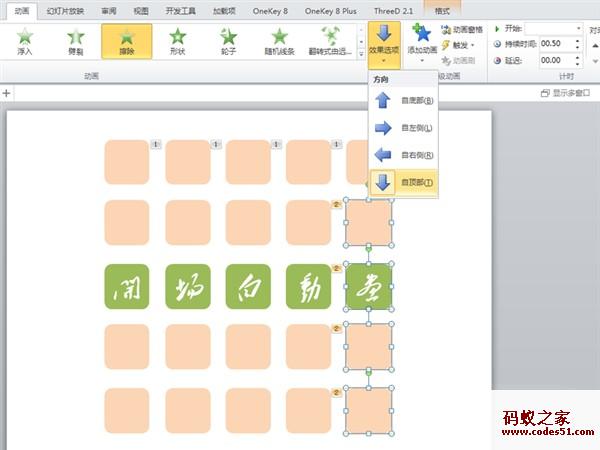Open the 动画窗格 (Animation Pane)
Screen dimensions: 600x450
pyautogui.click(x=467, y=30)
